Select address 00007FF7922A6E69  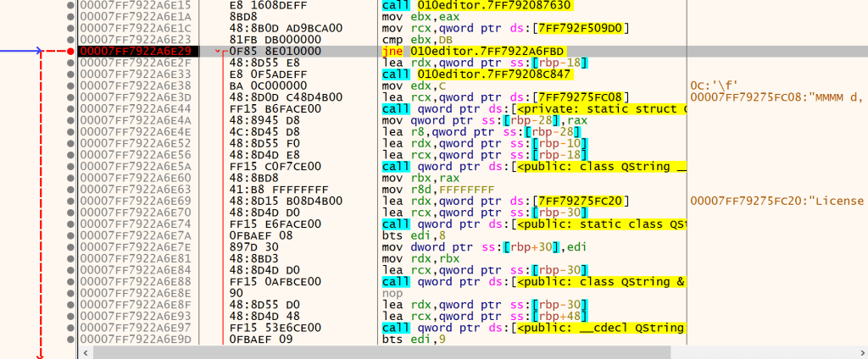[136, 201]
